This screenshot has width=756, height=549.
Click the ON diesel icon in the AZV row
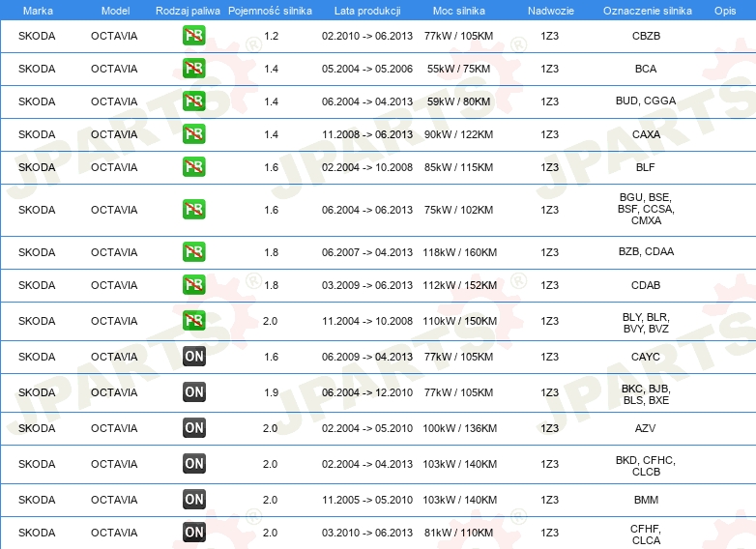193,427
